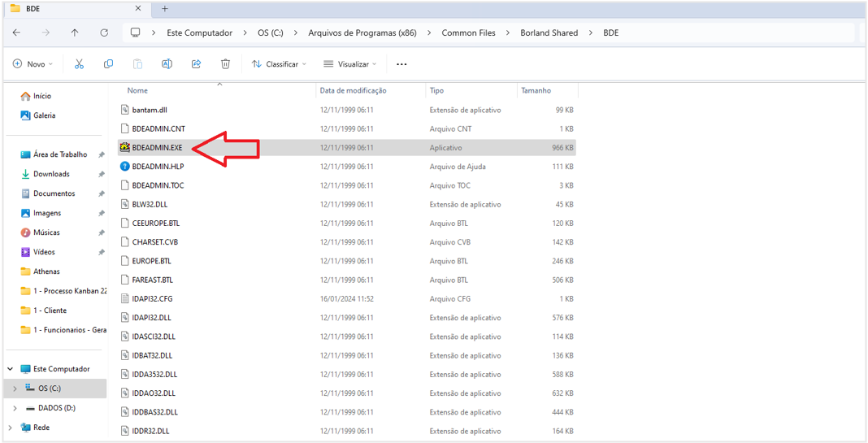
Task: Expand the DADOS (D:) drive node
Action: point(15,408)
